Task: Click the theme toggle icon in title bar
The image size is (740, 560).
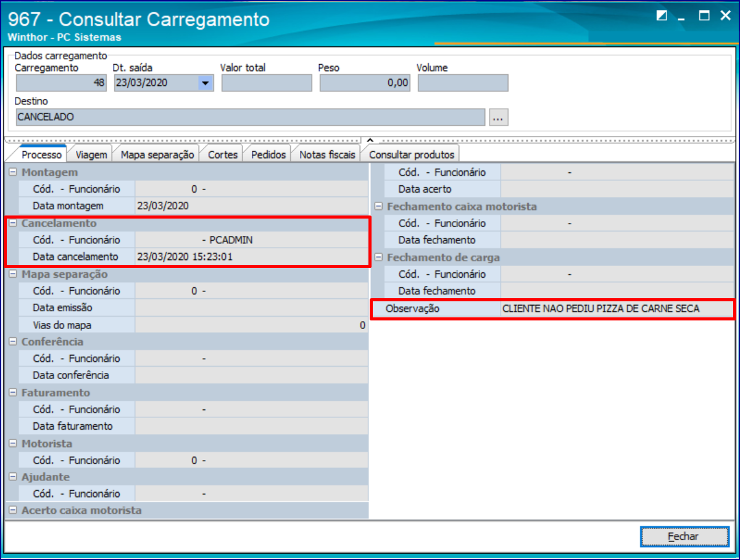Action: (662, 15)
